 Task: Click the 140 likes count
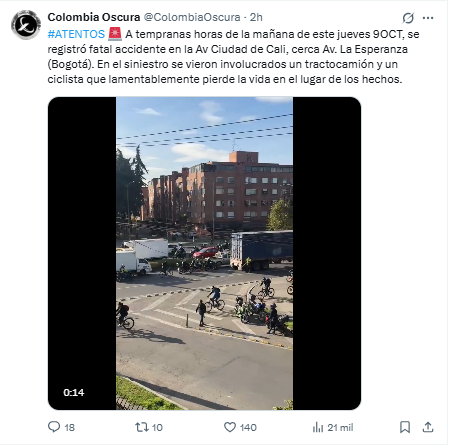(x=248, y=427)
